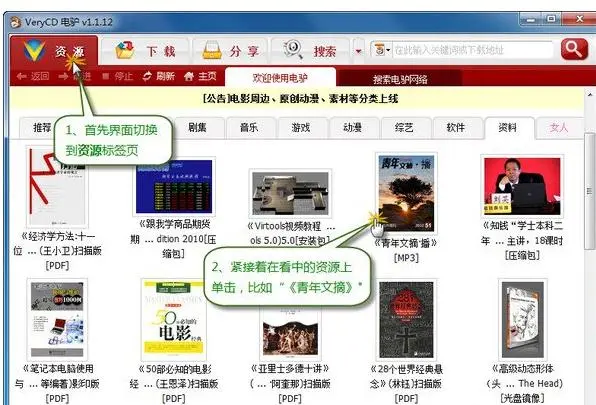This screenshot has width=596, height=405.
Task: Open the 公告 announcement link
Action: (300, 99)
